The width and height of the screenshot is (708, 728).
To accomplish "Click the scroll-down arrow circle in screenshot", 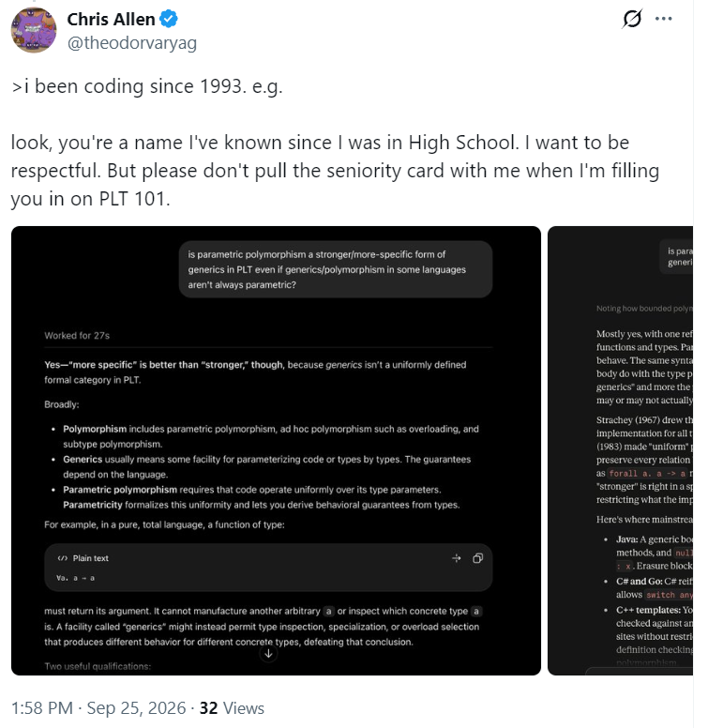I will tap(268, 654).
